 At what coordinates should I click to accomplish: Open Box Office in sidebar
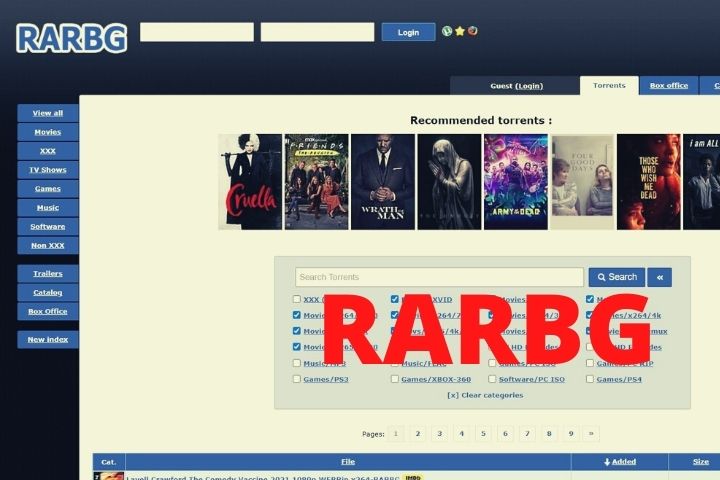(x=48, y=311)
